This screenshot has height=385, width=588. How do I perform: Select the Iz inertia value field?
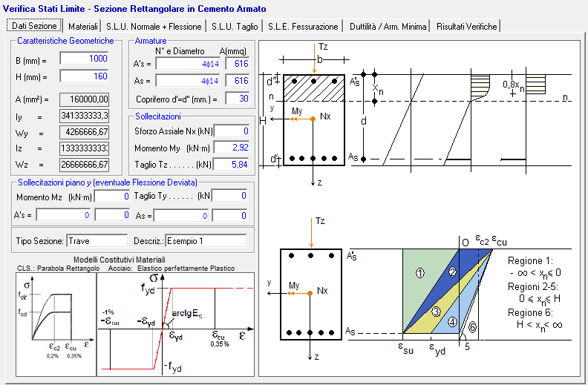coord(84,148)
